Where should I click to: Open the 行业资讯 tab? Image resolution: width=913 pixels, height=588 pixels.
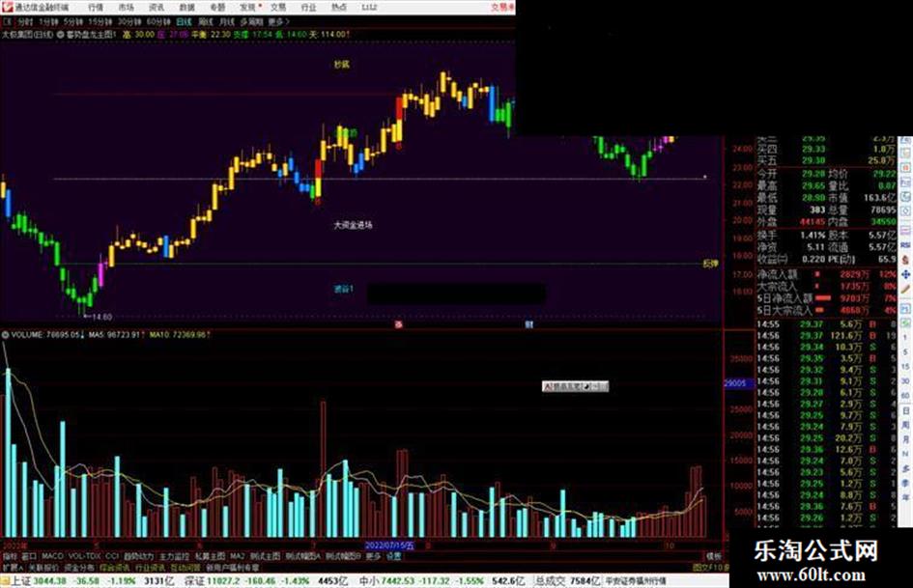150,567
